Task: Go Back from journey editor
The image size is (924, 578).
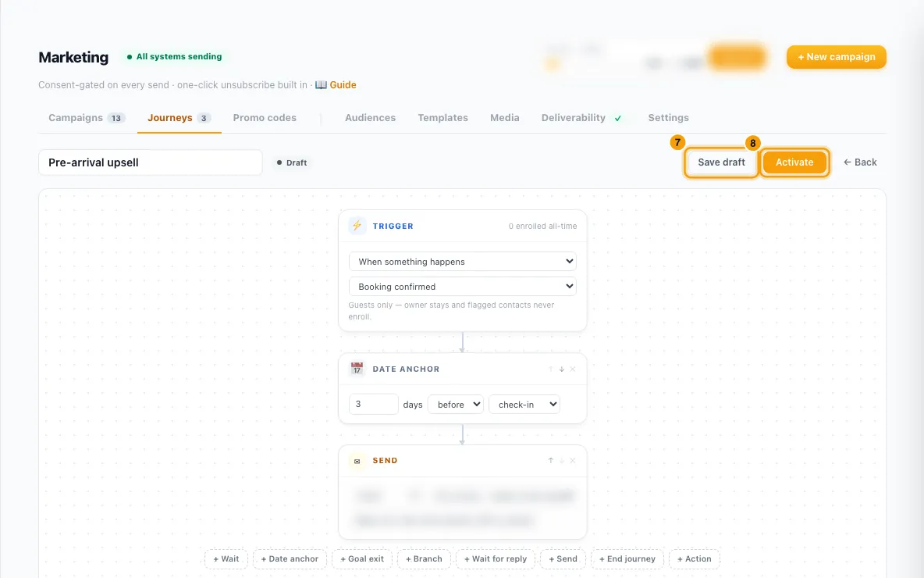Action: click(x=860, y=162)
